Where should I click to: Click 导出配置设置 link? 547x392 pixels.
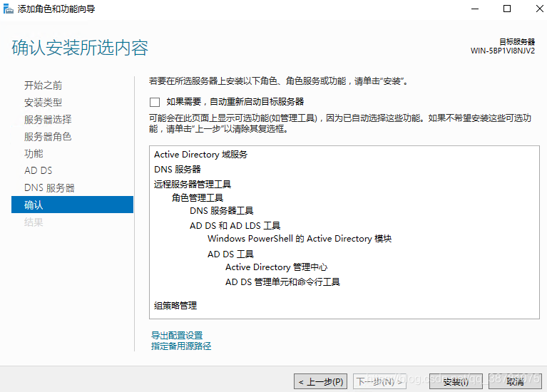pyautogui.click(x=177, y=336)
